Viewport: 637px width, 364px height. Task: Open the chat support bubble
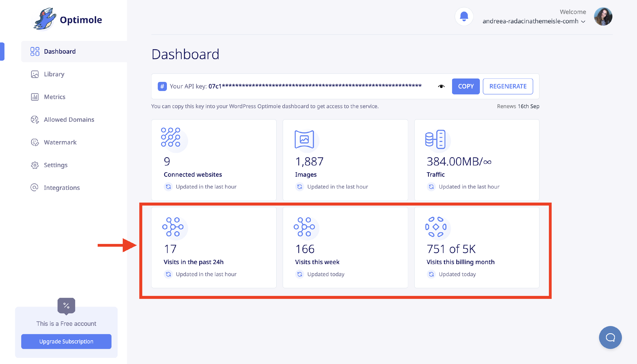[x=610, y=337]
